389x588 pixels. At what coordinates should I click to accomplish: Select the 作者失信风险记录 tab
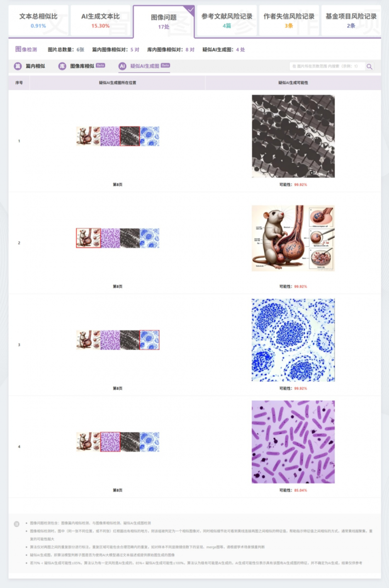tap(289, 20)
